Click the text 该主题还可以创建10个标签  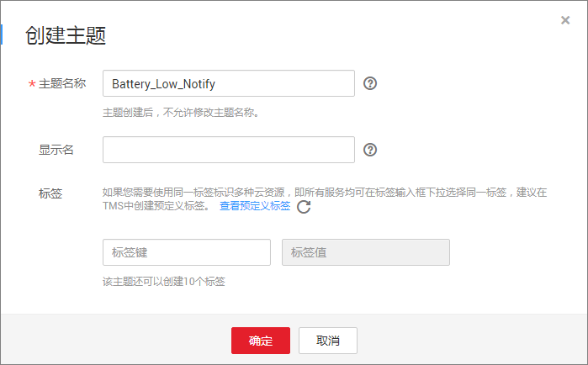coord(164,281)
